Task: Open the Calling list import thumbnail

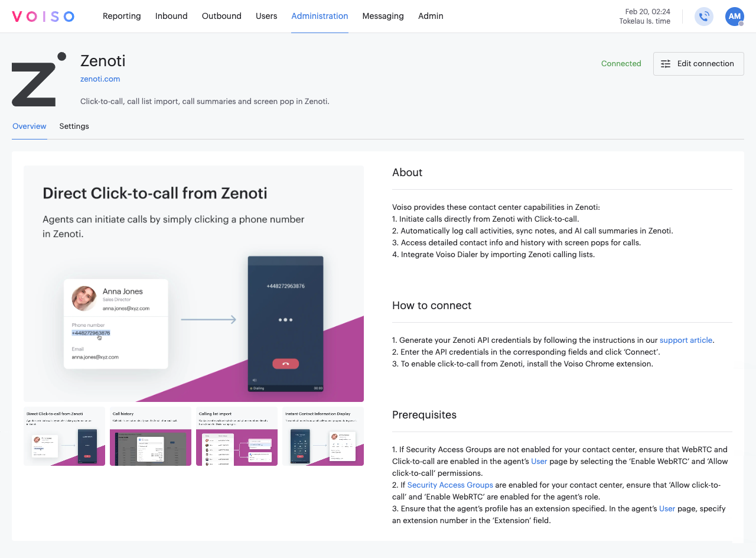Action: [237, 436]
